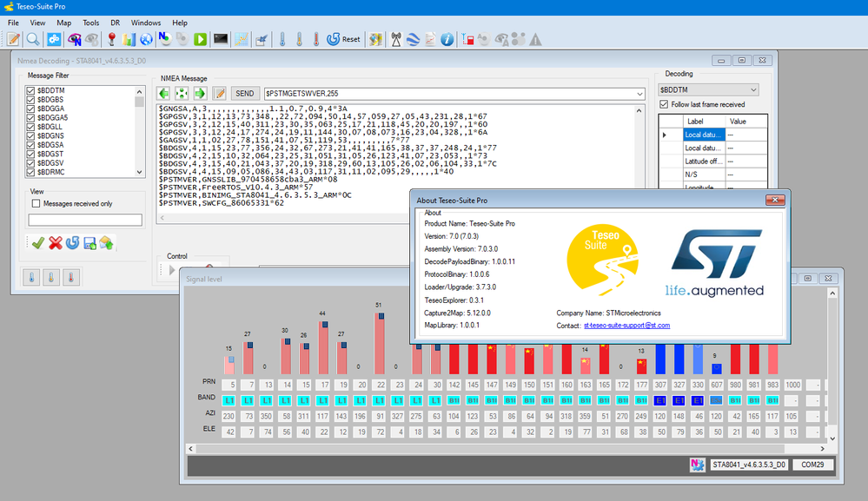Screen dimensions: 868x501
Task: Enable Messages received only checkbox
Action: pos(36,203)
